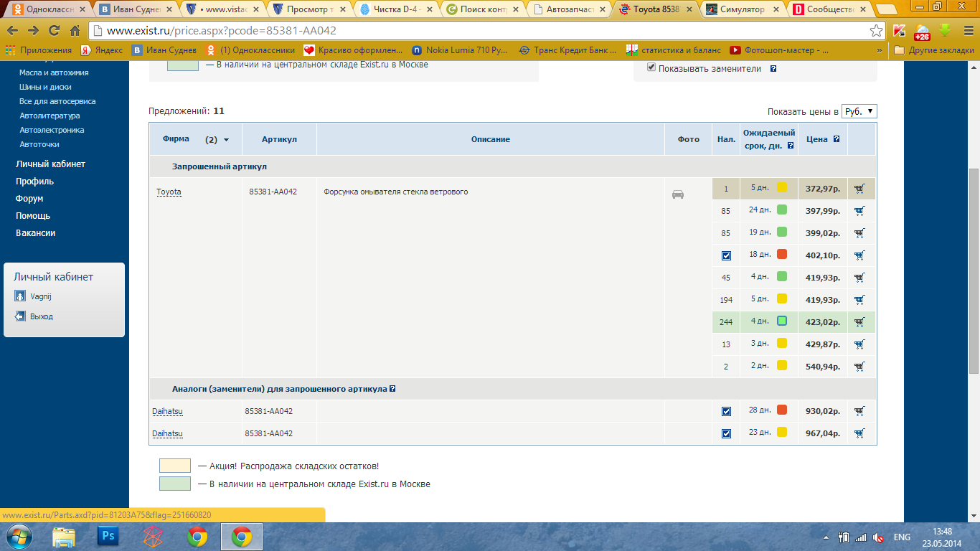Open Photoshop from the taskbar

point(108,536)
